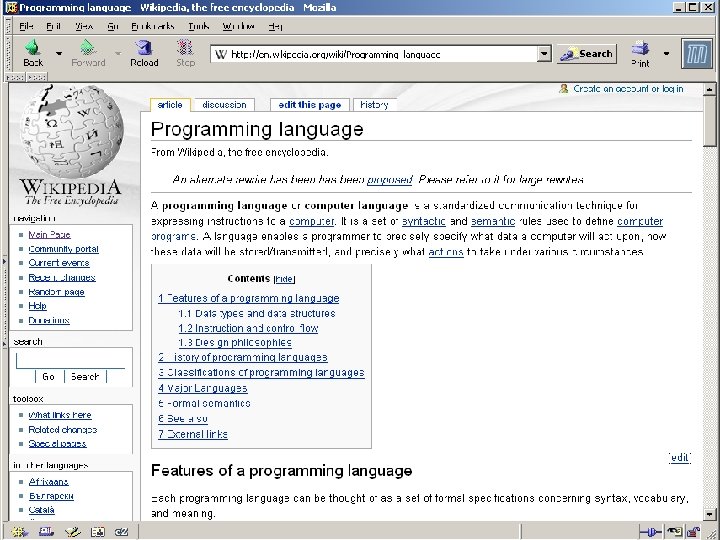
Task: Open Address Book from the status bar icon
Action: point(97,532)
